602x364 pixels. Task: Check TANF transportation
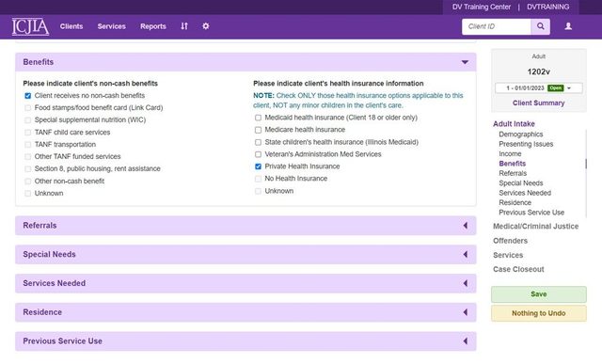point(27,145)
